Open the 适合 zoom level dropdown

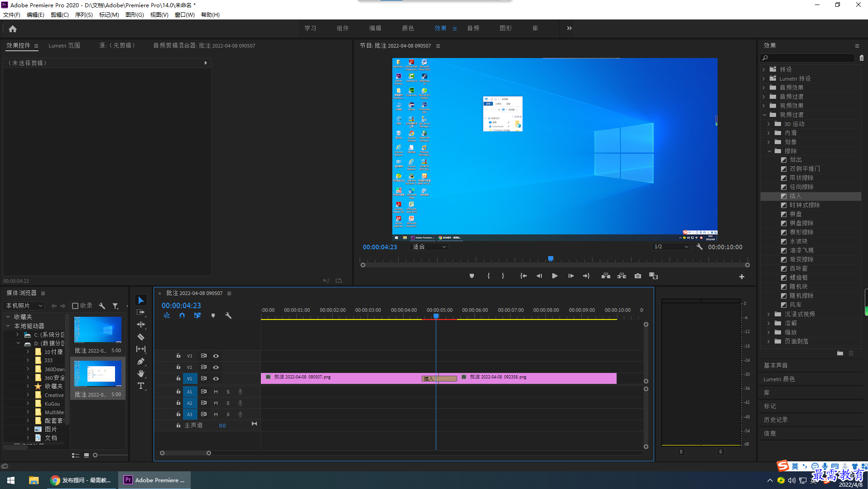tap(429, 247)
